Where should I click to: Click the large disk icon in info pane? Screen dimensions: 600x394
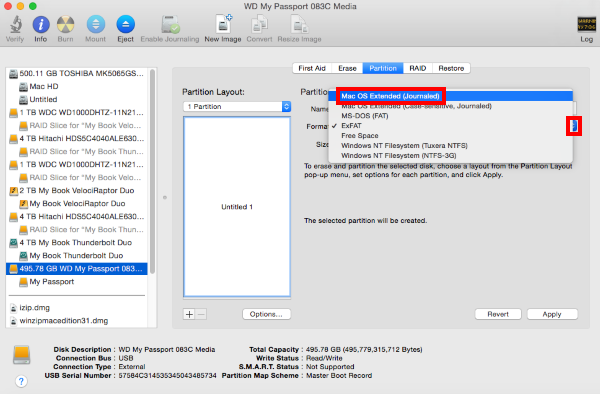[22, 354]
